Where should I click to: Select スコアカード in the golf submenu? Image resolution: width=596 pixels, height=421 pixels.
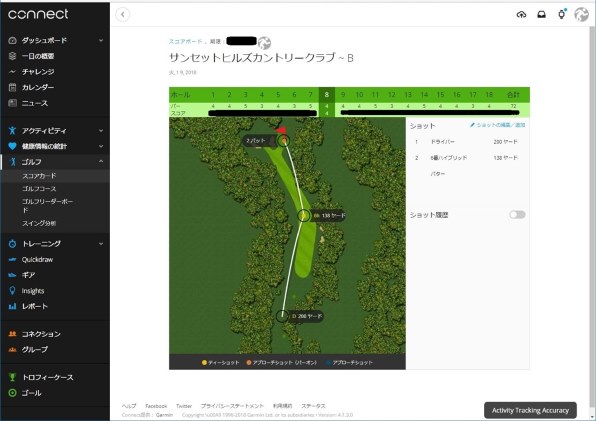(x=39, y=176)
